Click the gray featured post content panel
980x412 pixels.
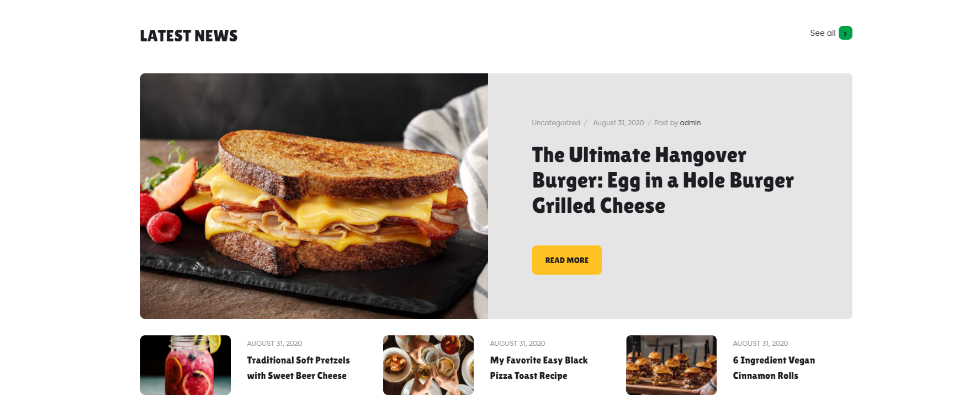click(670, 196)
